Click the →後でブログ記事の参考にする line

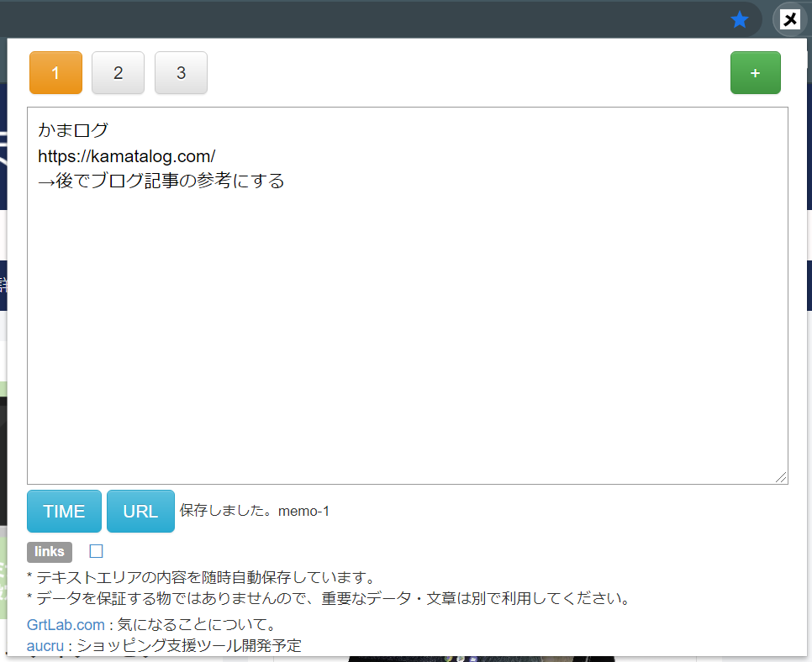coord(161,181)
